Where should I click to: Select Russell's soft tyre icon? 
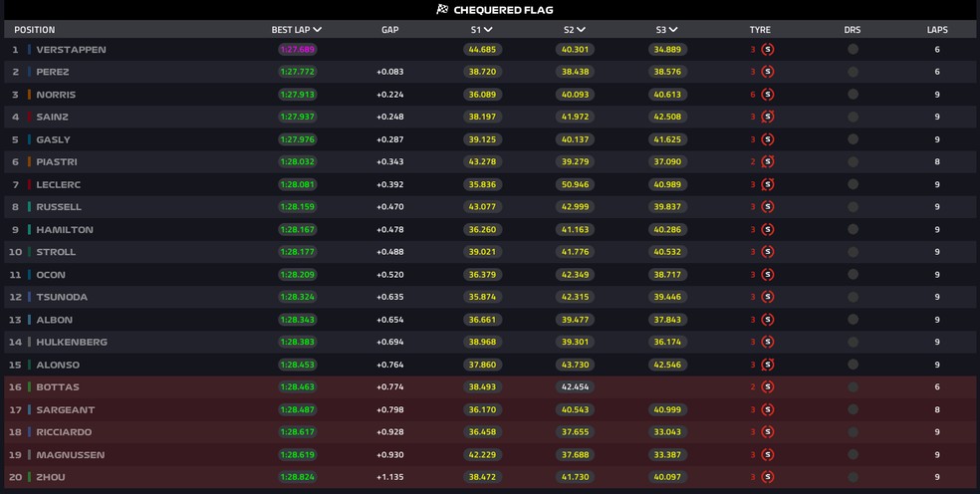(x=768, y=207)
